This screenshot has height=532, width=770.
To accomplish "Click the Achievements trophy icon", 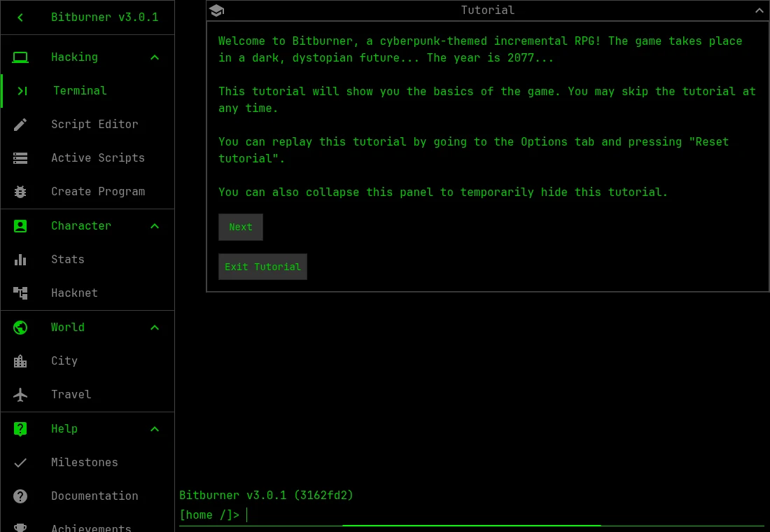I will click(20, 528).
